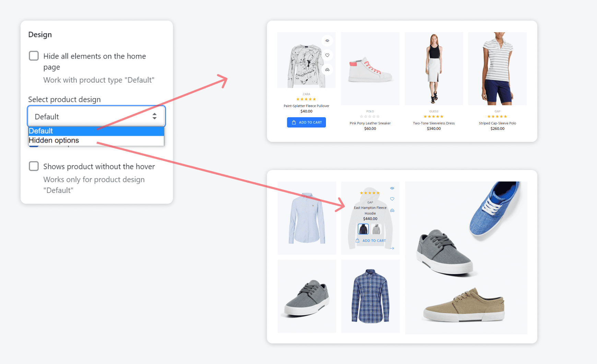Click Two-Tone Sleeveless Dress product title
Screen dimensions: 597x364
434,123
